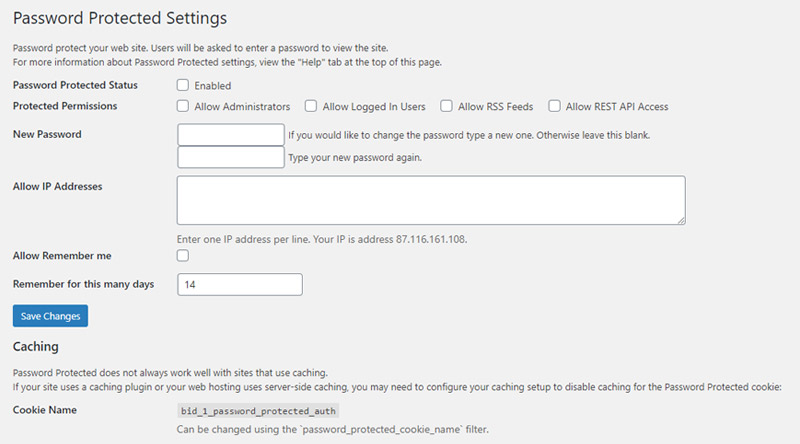800x444 pixels.
Task: Select the password confirmation field
Action: point(231,157)
